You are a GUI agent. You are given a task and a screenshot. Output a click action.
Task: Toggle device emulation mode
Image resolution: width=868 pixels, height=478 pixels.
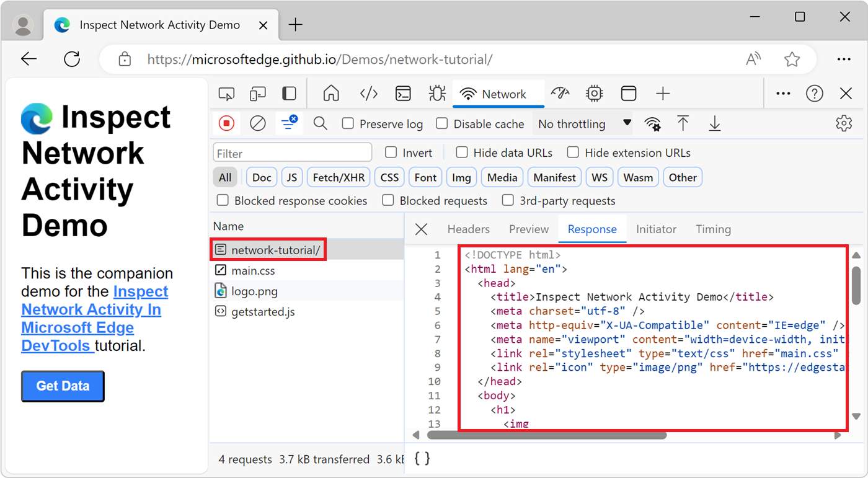(257, 93)
